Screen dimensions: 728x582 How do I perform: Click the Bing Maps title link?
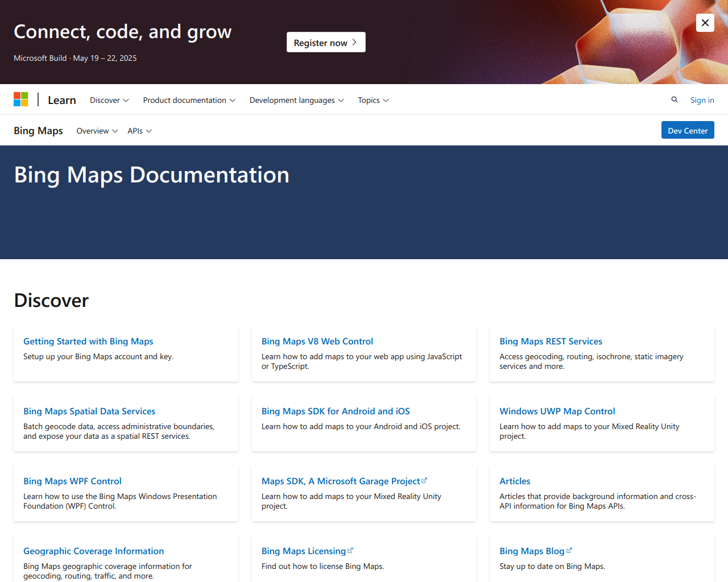point(38,131)
